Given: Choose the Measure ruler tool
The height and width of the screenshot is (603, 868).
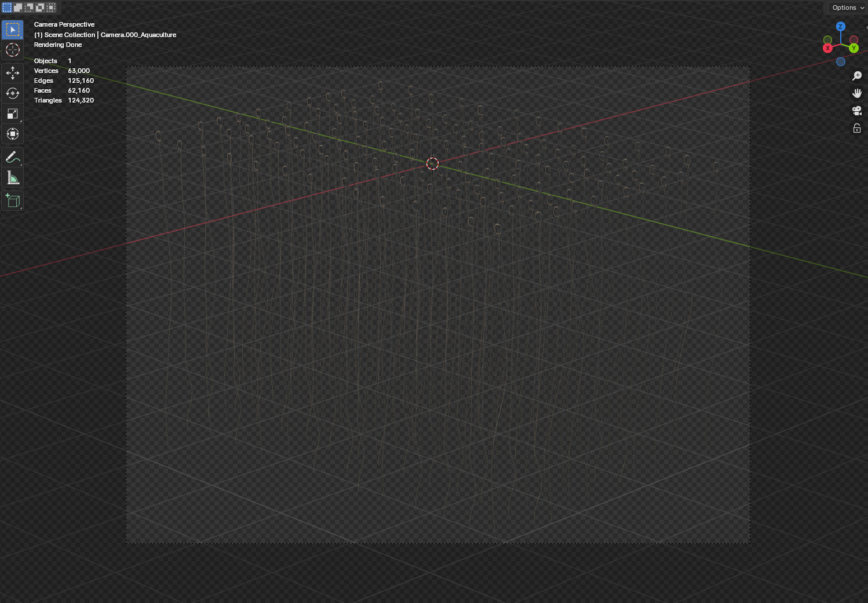Looking at the screenshot, I should pyautogui.click(x=13, y=178).
